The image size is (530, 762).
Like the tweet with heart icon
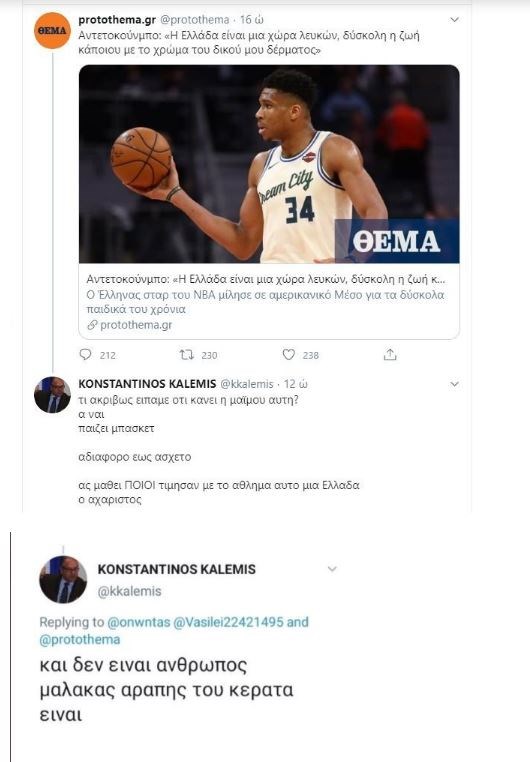point(289,355)
